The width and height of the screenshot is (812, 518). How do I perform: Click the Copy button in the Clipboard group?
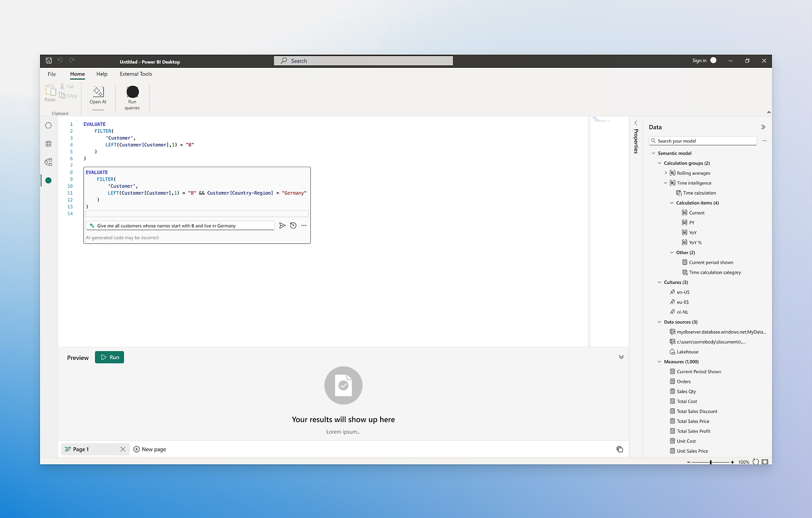click(x=68, y=96)
